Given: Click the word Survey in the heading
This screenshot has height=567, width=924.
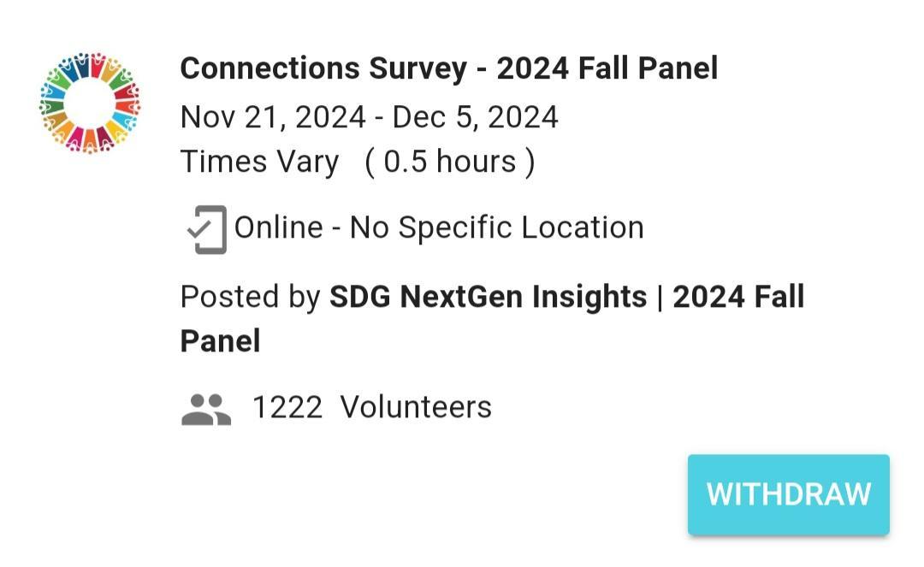Looking at the screenshot, I should point(418,68).
